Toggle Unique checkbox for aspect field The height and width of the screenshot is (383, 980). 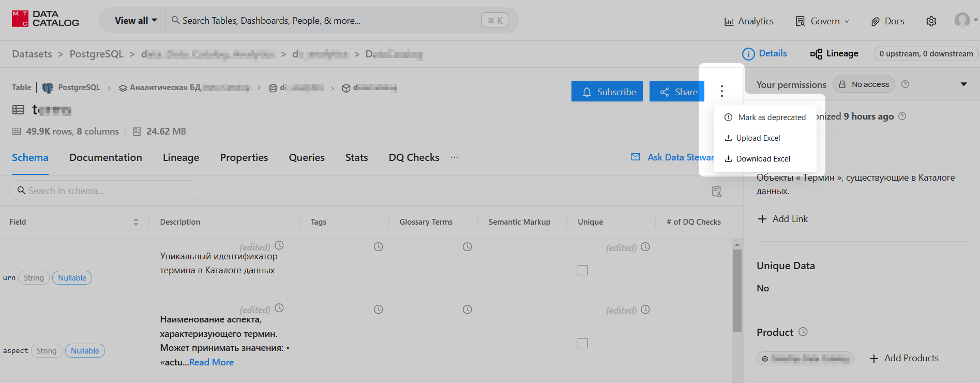point(583,343)
